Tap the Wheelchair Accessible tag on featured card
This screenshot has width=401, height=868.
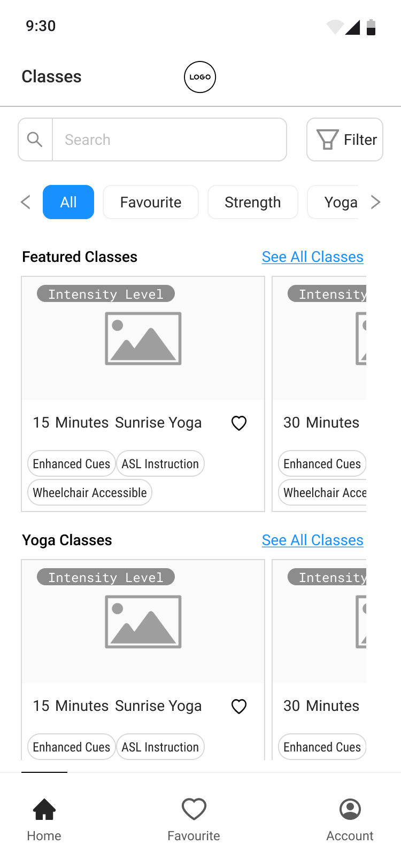pos(90,493)
